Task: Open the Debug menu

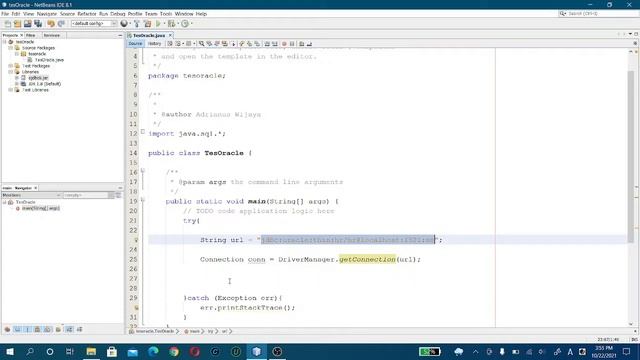Action: tap(118, 13)
